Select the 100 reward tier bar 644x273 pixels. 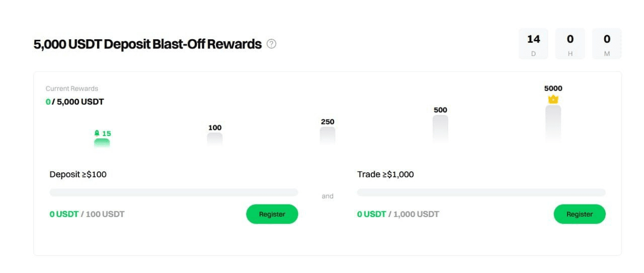point(215,140)
